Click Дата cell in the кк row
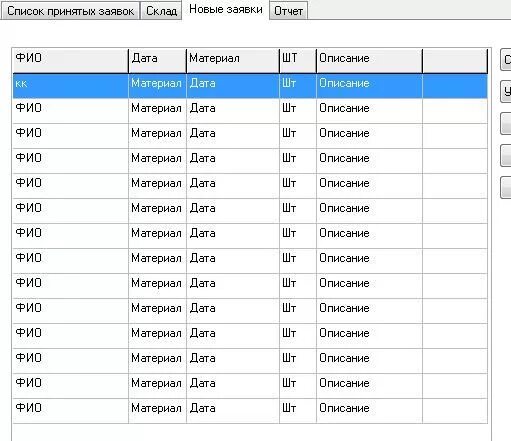Viewport: 511px width, 441px height. click(x=233, y=86)
